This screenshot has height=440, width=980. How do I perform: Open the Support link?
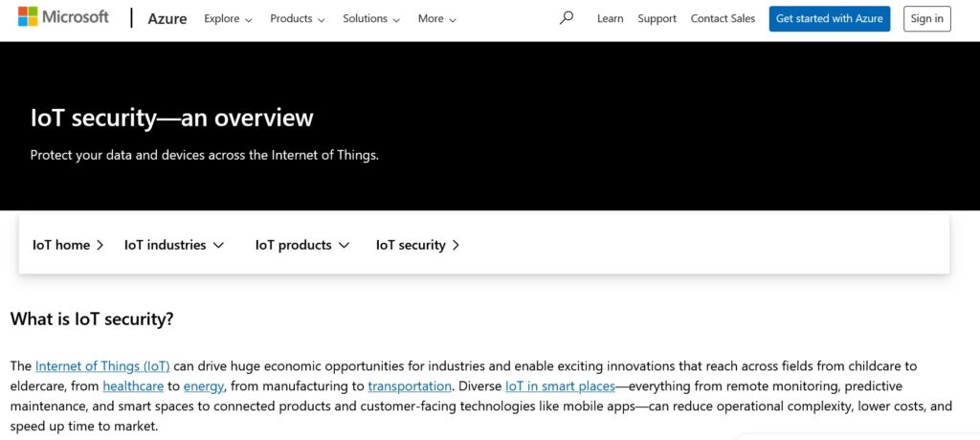point(657,19)
